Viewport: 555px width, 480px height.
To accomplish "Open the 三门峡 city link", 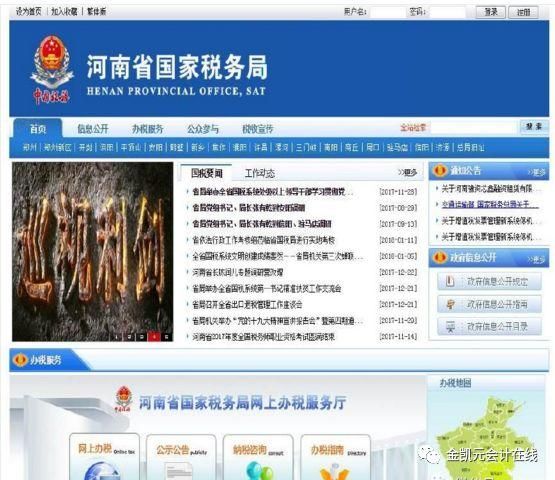I will (306, 147).
